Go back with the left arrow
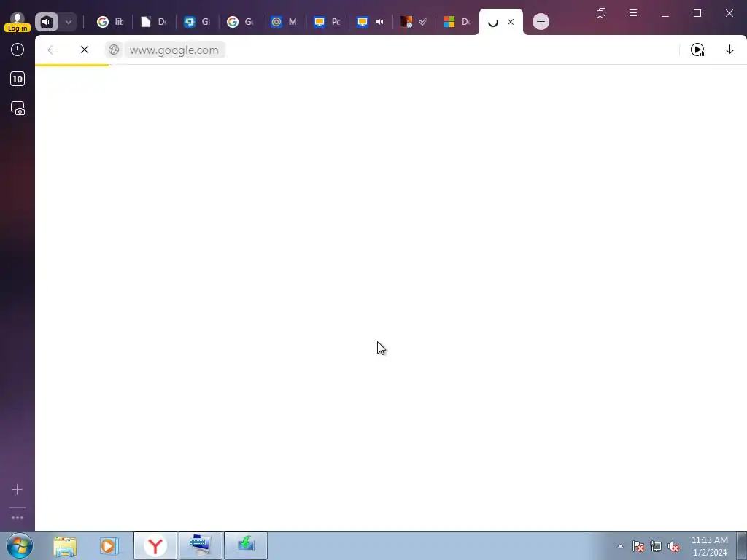The image size is (747, 560). pyautogui.click(x=53, y=50)
